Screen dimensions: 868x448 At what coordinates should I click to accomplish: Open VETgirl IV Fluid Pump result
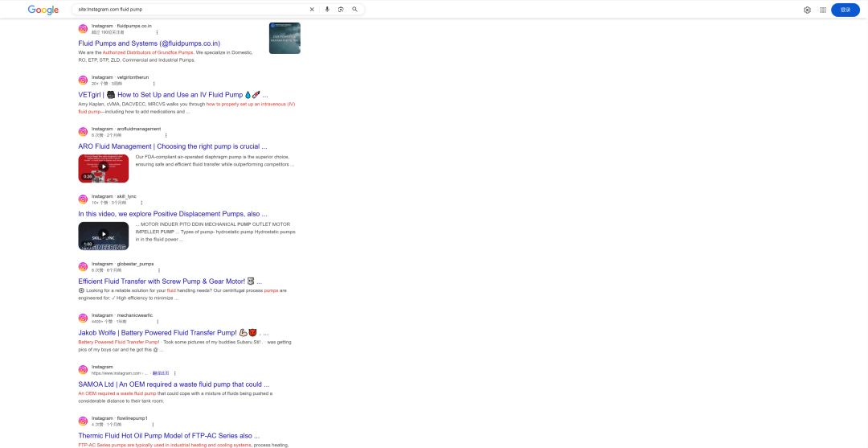(174, 95)
